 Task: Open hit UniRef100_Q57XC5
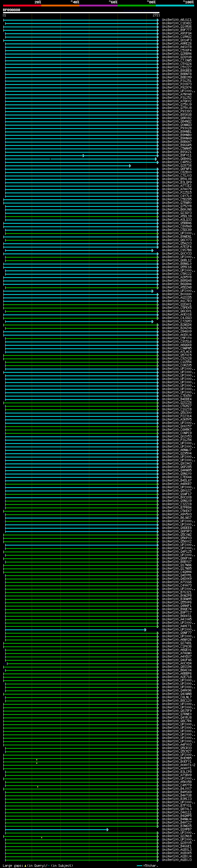[x=176, y=355]
